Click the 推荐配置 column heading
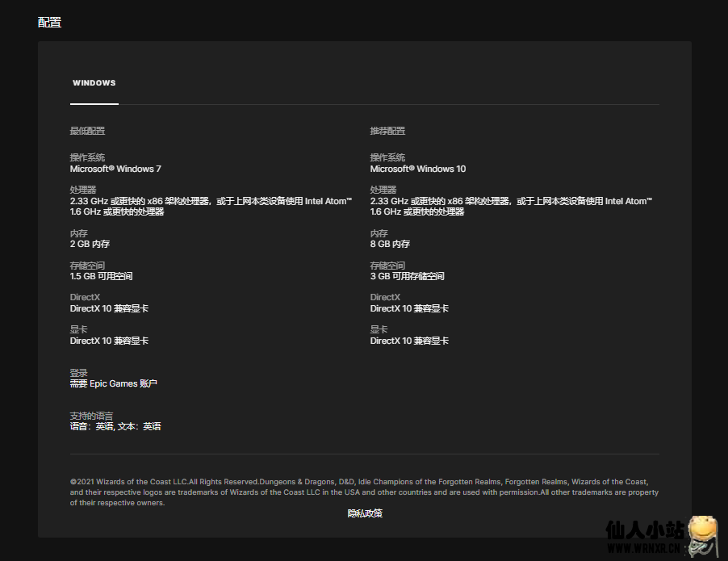The height and width of the screenshot is (561, 728). coord(387,131)
